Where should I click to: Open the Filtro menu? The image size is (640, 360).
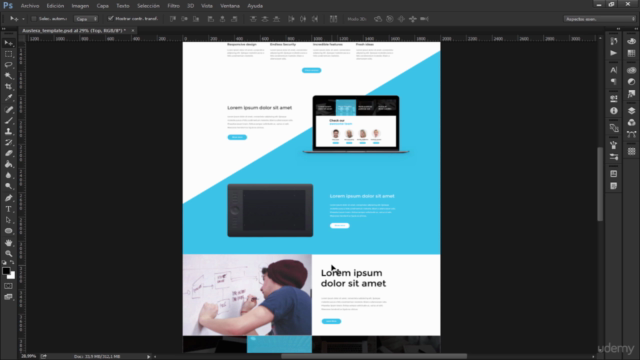click(x=173, y=6)
